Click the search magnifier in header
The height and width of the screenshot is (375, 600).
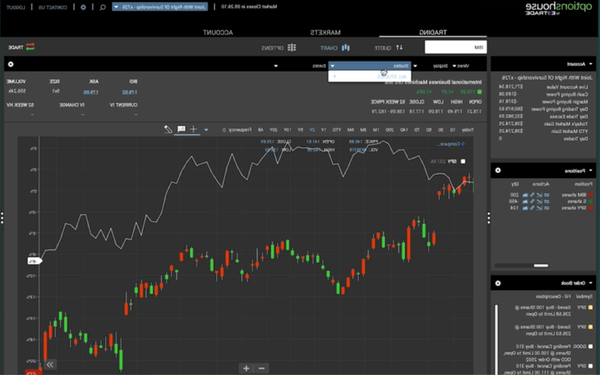point(103,7)
